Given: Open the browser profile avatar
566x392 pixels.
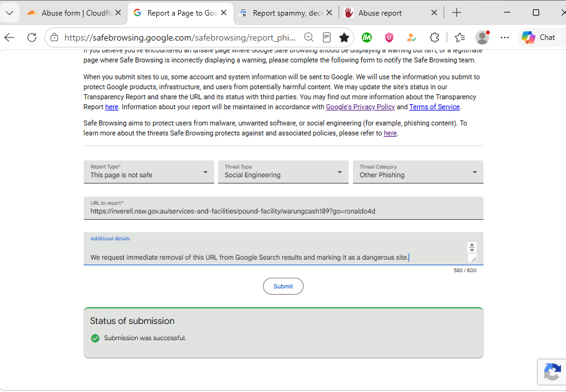Looking at the screenshot, I should (x=482, y=37).
